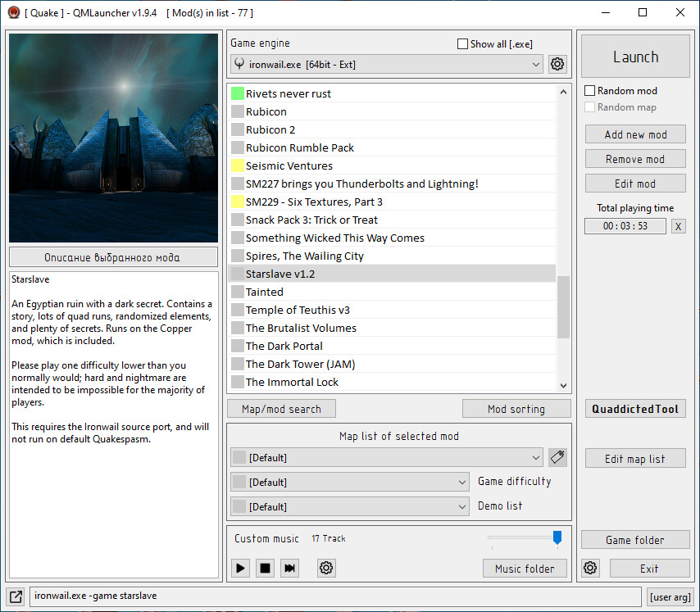Play the custom music track
This screenshot has height=612, width=700.
pyautogui.click(x=240, y=568)
